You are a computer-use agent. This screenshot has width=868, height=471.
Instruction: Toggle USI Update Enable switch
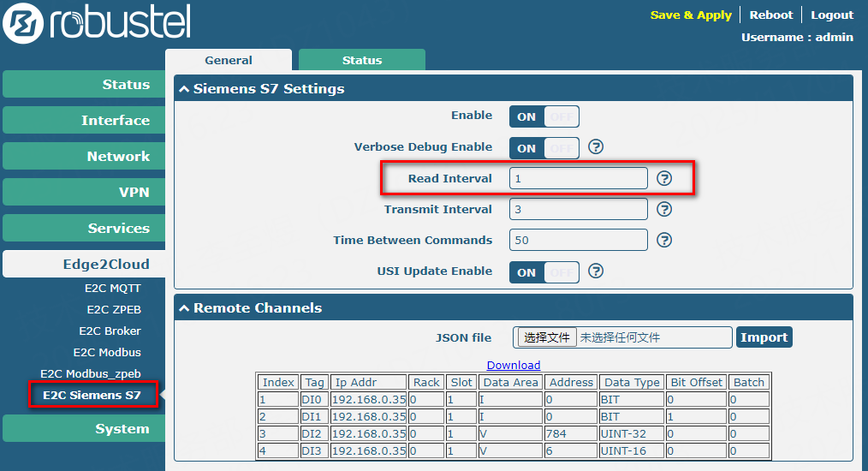tap(544, 272)
